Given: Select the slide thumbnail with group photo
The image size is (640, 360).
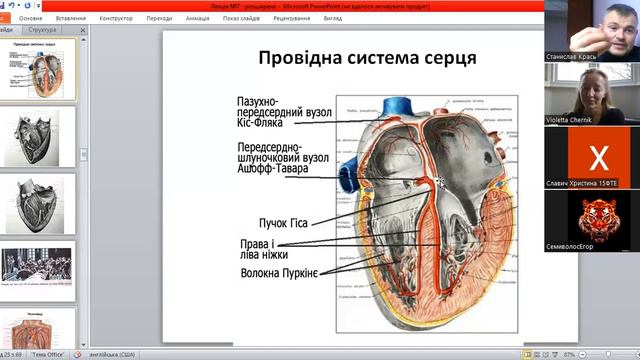Looking at the screenshot, I should tap(38, 271).
